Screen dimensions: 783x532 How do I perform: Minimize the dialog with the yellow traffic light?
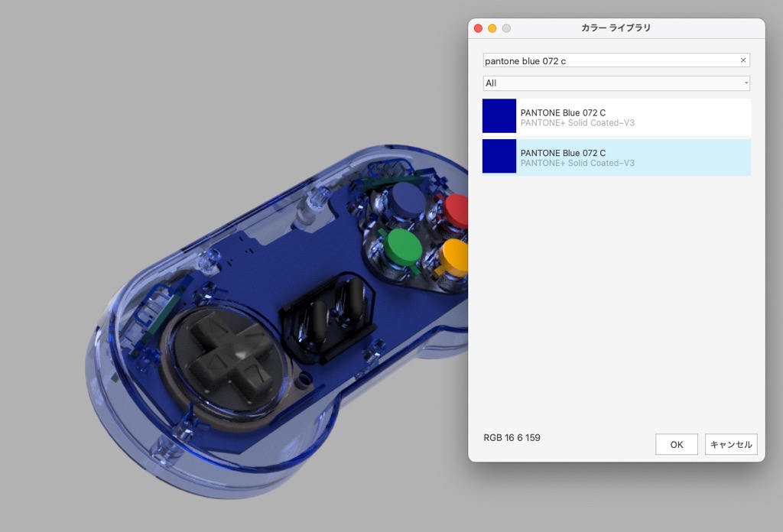[490, 28]
